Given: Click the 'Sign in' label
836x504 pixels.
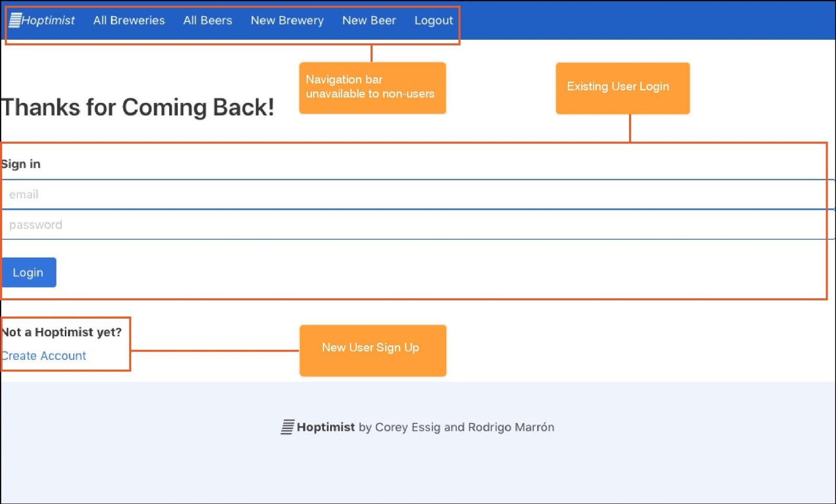Looking at the screenshot, I should [21, 164].
